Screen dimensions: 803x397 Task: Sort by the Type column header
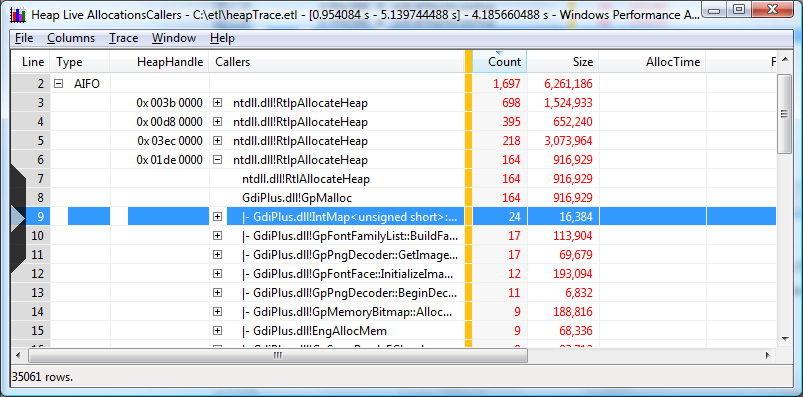80,62
